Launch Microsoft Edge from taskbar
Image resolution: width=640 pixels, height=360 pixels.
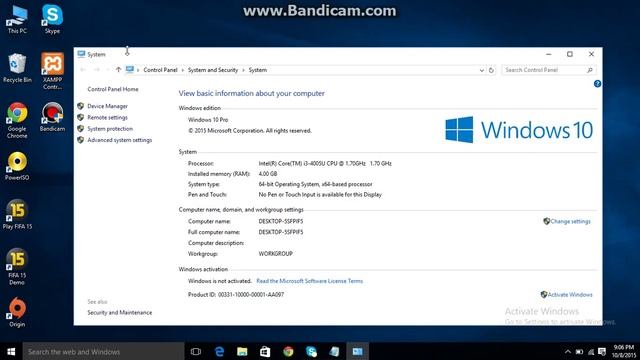[x=219, y=351]
